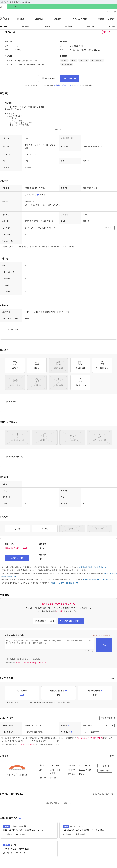Click the greyed 필기 method icon
The image size is (117, 868).
pyautogui.click(x=72, y=529)
